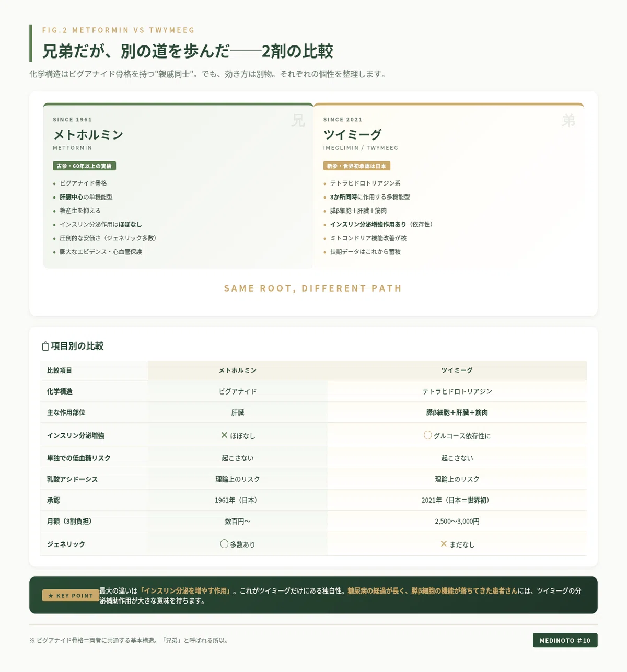Click 理論上のリスク in the メトホルミン column
This screenshot has width=627, height=672.
pos(238,479)
